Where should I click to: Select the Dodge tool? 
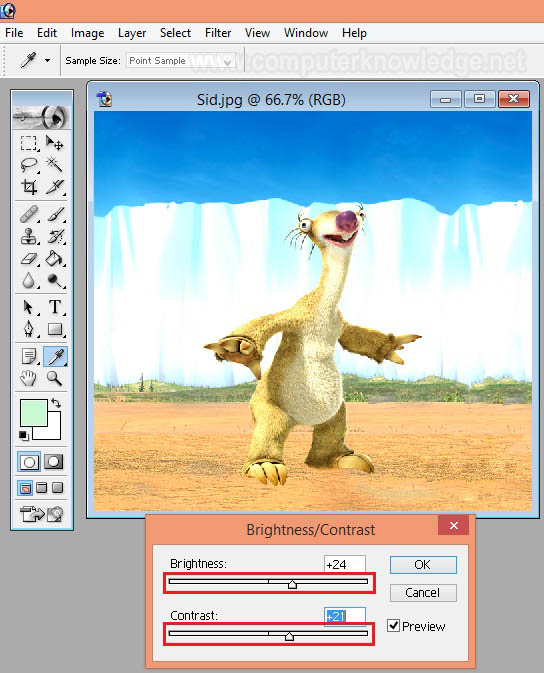[x=55, y=281]
